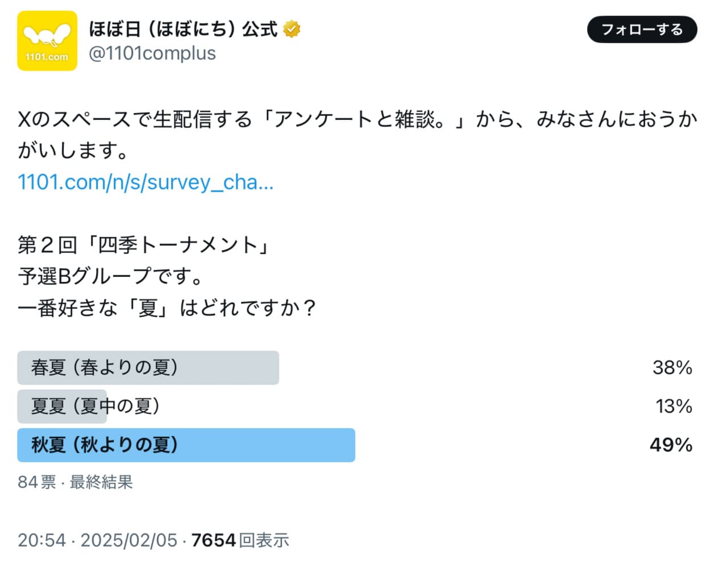Open the 20:54 · 2025/02/05 timestamp
Viewport: 728px width, 571px height.
97,540
